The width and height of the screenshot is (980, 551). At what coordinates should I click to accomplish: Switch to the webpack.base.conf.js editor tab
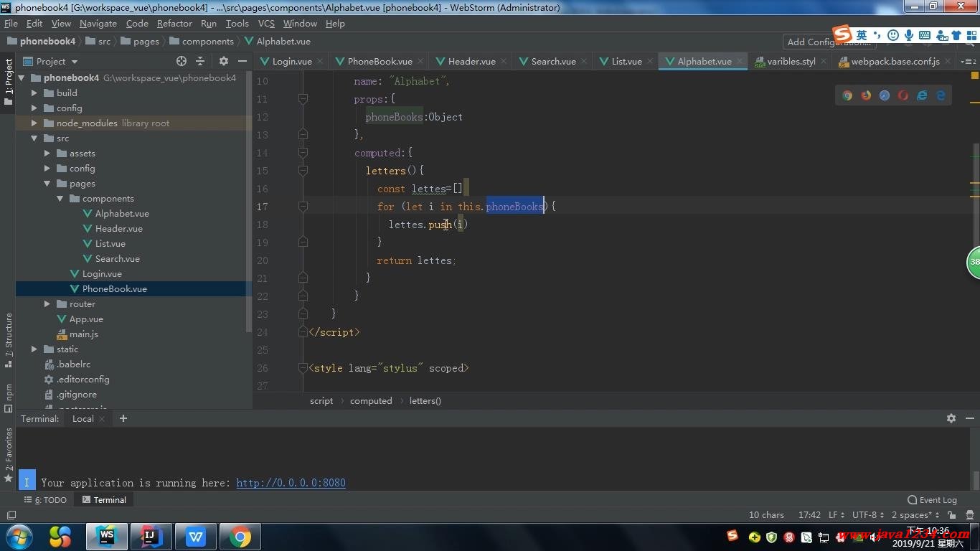[x=895, y=61]
